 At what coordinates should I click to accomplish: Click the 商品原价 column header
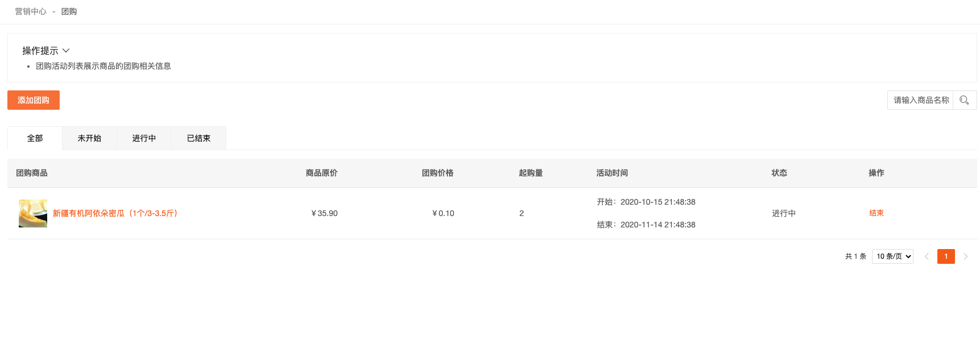click(x=322, y=173)
